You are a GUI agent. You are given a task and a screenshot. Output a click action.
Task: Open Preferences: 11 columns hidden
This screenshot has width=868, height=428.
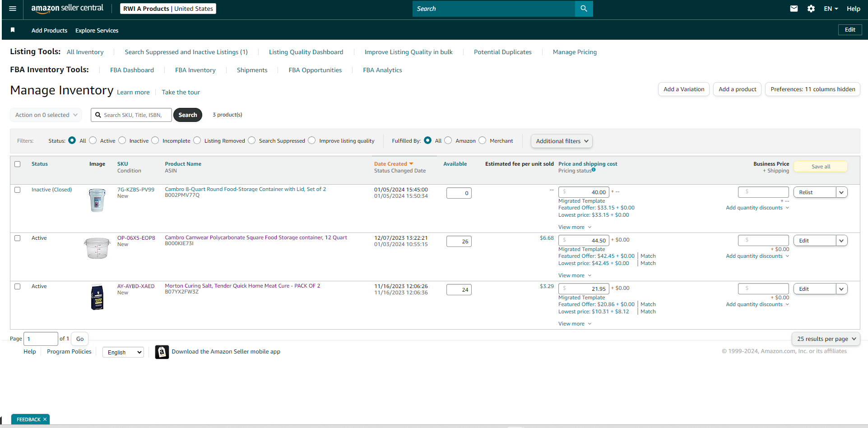[813, 89]
